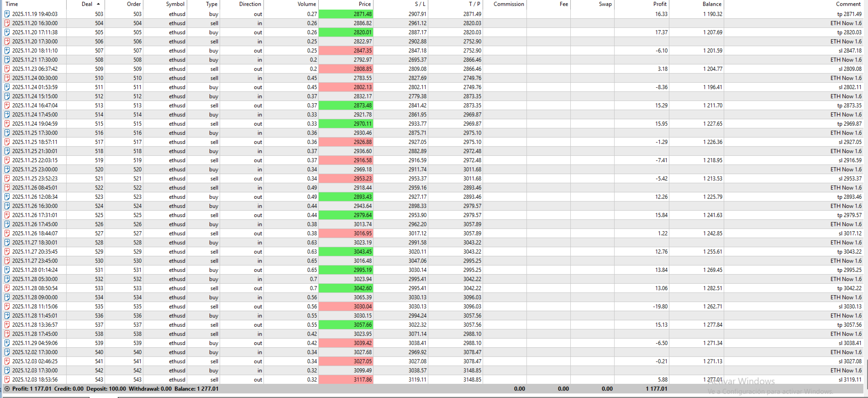
Task: Click the Swap column header
Action: (605, 4)
